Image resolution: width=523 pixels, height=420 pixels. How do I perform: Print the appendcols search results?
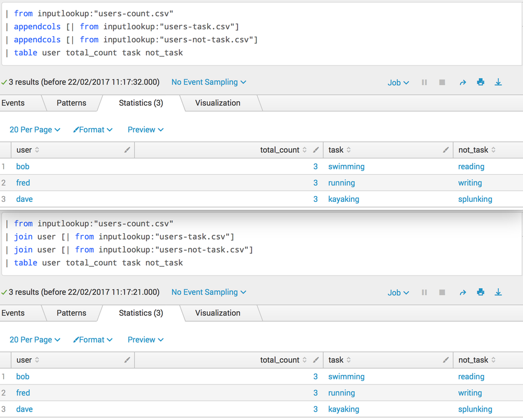[x=481, y=83]
